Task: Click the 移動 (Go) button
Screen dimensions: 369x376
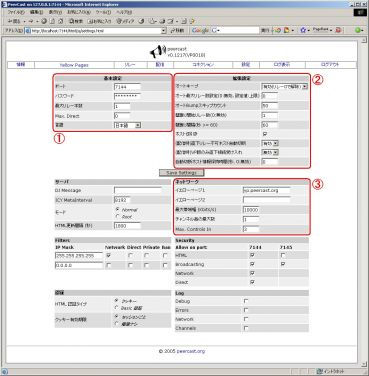Action: point(176,30)
